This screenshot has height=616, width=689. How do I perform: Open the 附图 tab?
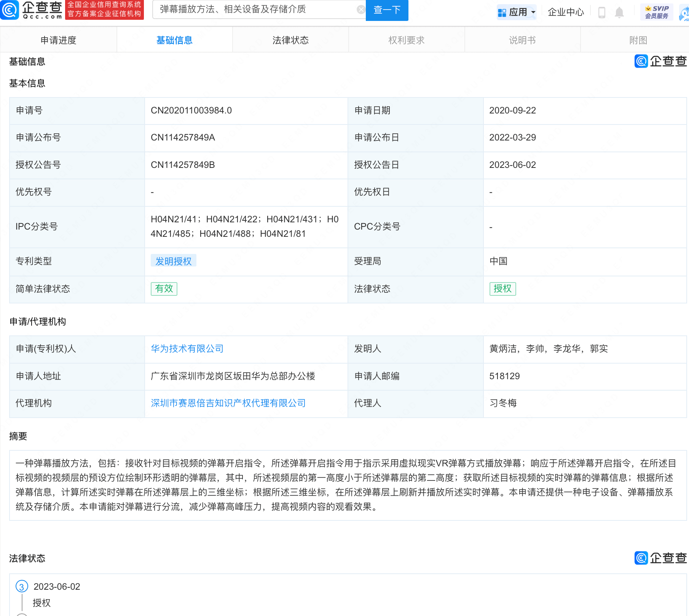[638, 40]
